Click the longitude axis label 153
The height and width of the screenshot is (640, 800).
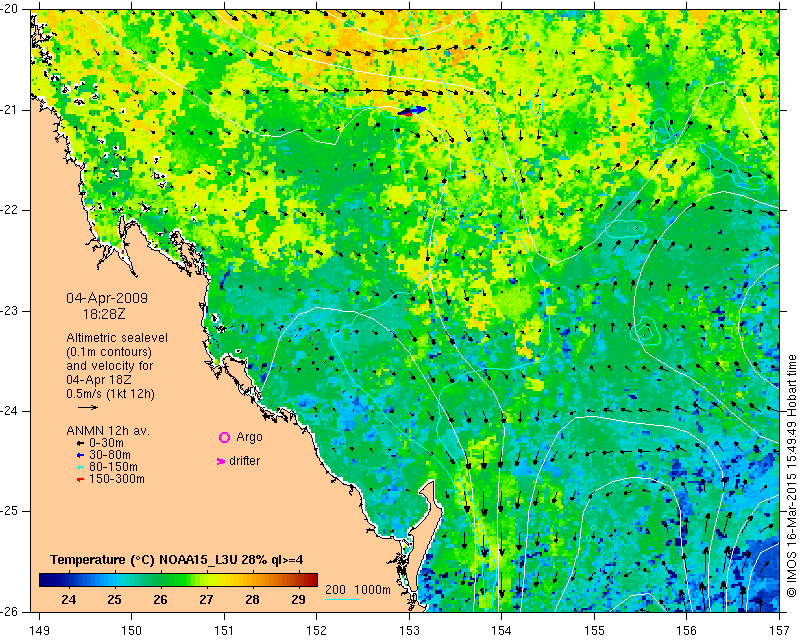click(409, 631)
